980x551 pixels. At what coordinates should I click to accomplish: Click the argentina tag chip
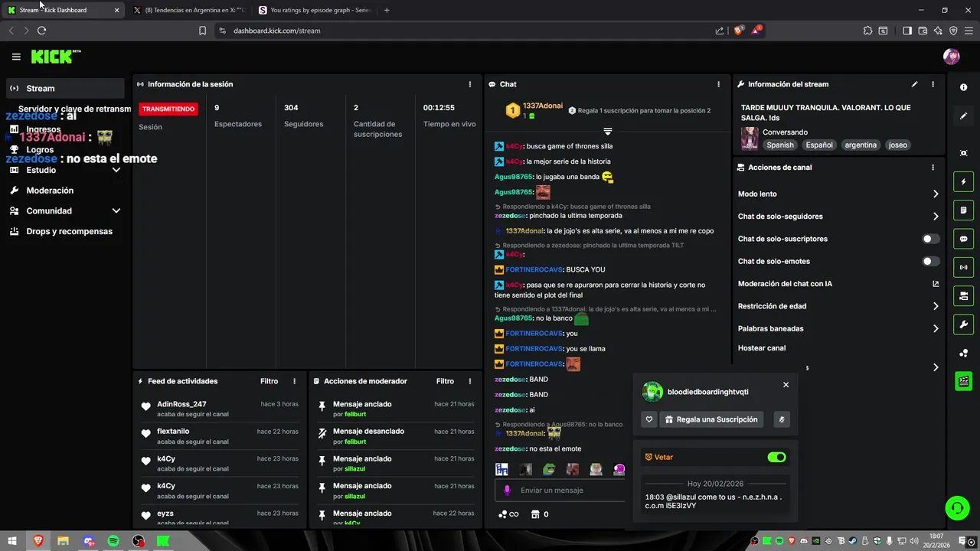coord(861,145)
